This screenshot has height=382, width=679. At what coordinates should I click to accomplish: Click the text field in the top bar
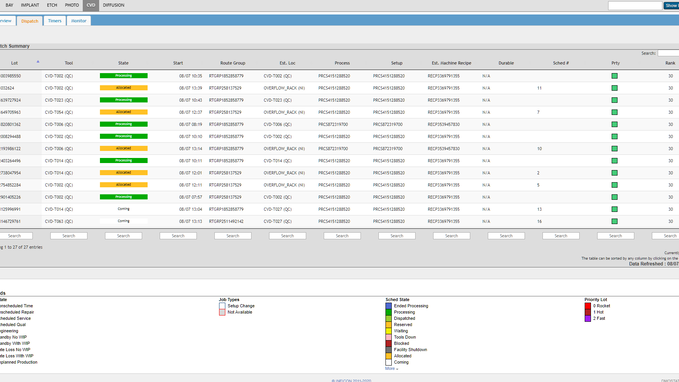[635, 6]
